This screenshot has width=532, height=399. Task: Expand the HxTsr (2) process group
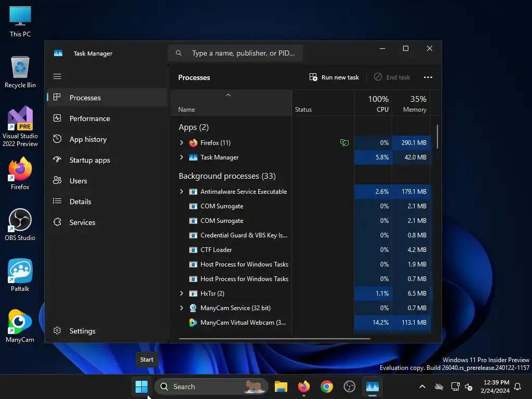[x=181, y=293]
